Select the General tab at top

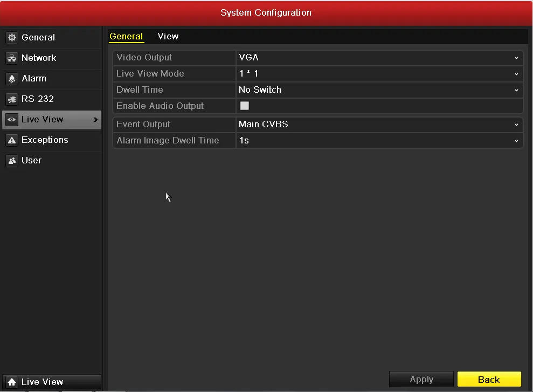click(x=126, y=37)
